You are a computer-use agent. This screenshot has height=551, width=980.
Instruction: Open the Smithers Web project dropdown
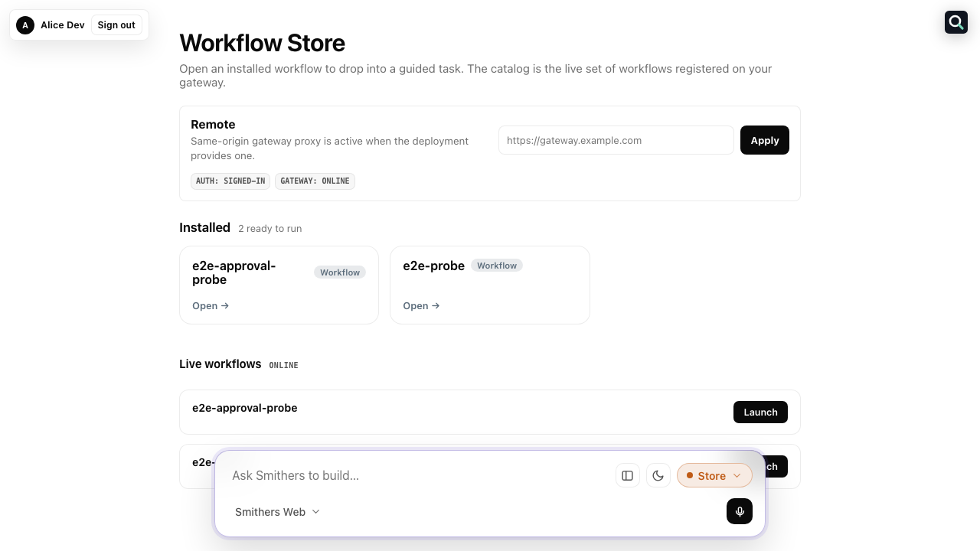277,512
